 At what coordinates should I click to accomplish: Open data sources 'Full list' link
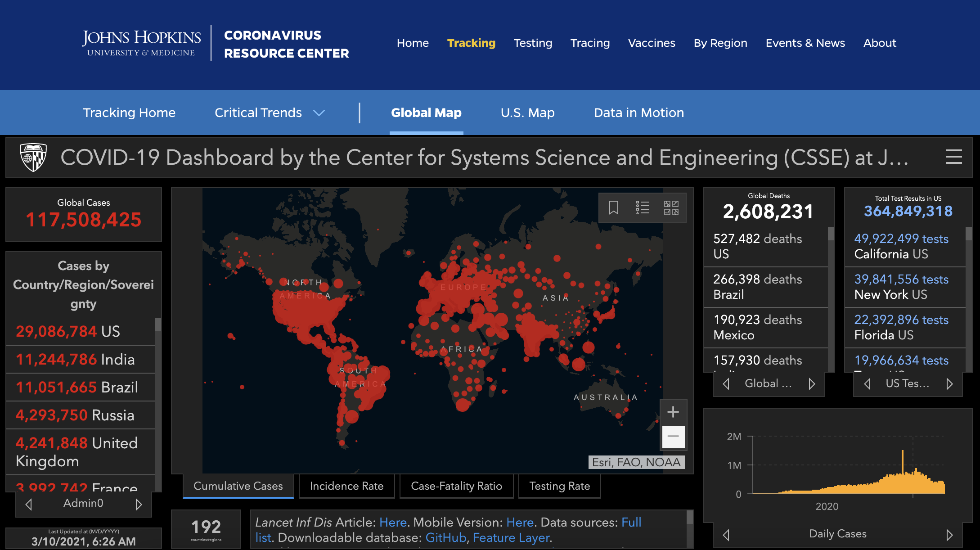tap(631, 523)
